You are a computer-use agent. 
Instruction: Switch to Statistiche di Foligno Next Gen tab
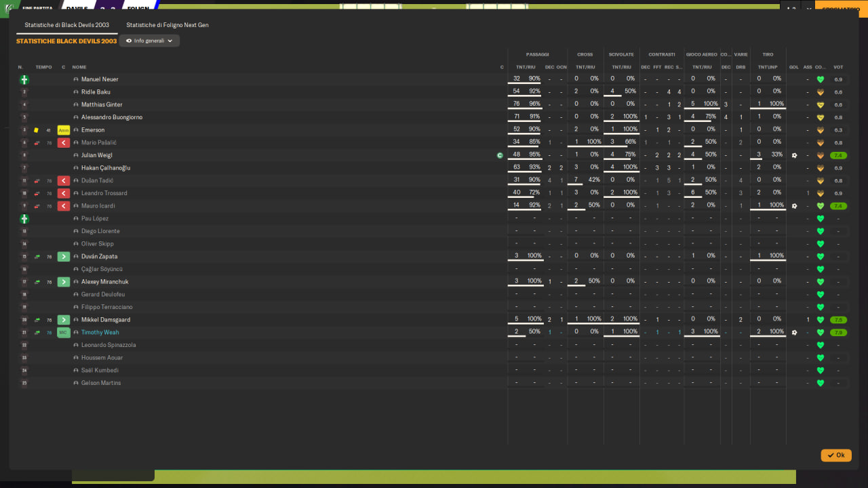tap(167, 25)
